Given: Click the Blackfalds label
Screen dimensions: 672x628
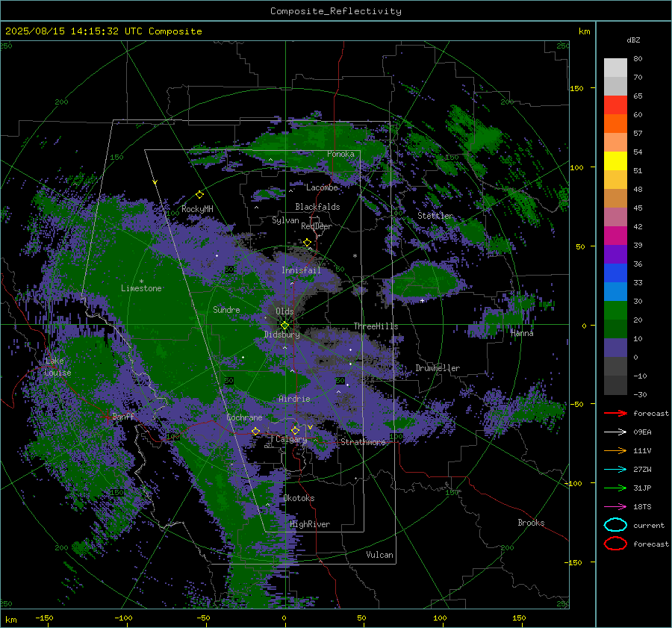Looking at the screenshot, I should tap(317, 207).
